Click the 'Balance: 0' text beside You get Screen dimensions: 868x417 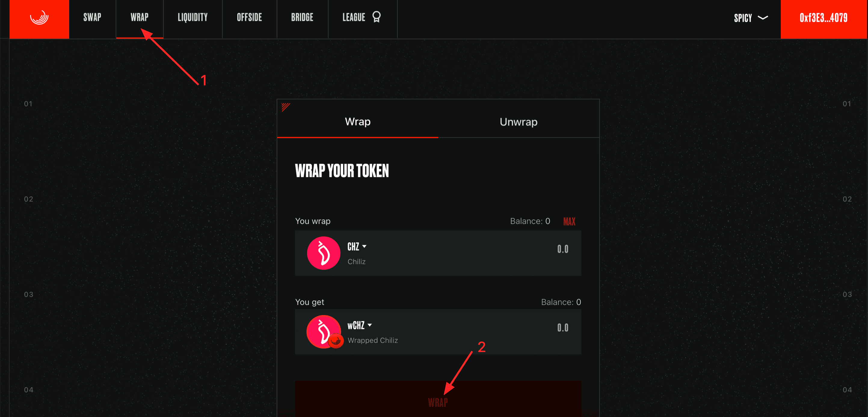pos(561,302)
